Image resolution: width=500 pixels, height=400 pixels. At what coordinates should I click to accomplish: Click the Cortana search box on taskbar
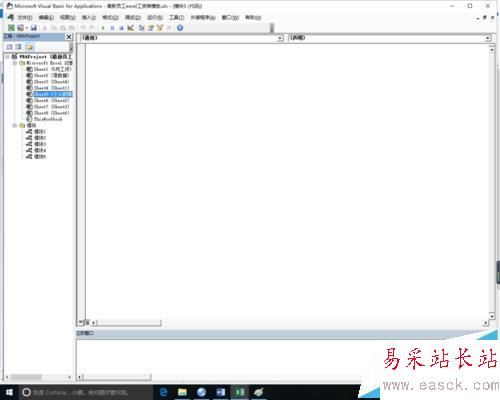click(x=85, y=392)
